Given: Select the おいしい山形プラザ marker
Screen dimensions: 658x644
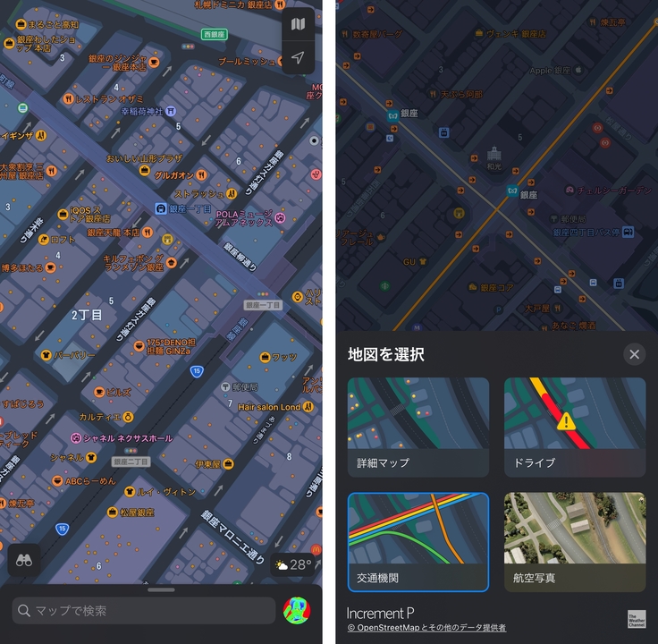Looking at the screenshot, I should click(x=144, y=171).
